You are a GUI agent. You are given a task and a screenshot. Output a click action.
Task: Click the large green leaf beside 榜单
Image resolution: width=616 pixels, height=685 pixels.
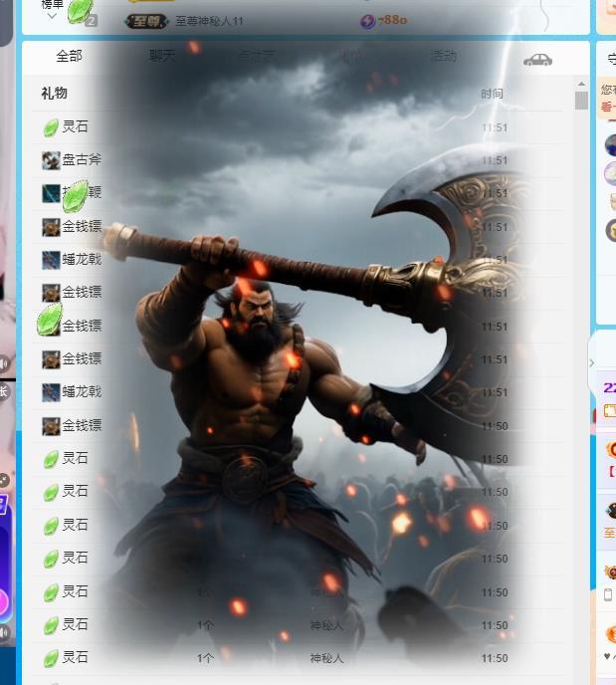click(x=79, y=12)
